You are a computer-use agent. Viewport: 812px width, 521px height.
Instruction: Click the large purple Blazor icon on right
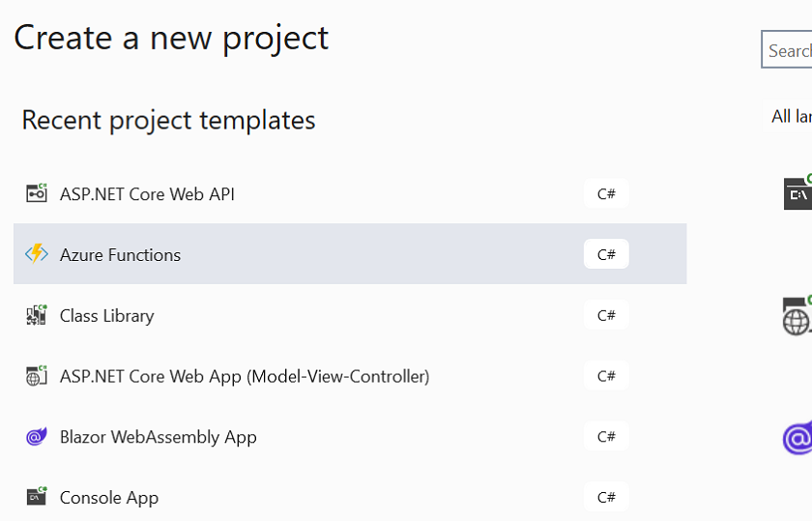click(x=797, y=438)
